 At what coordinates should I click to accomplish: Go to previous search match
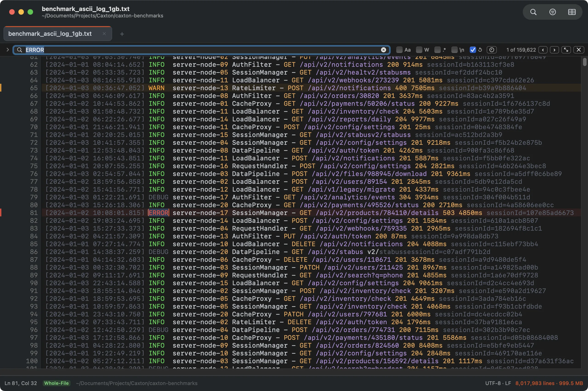pos(543,50)
